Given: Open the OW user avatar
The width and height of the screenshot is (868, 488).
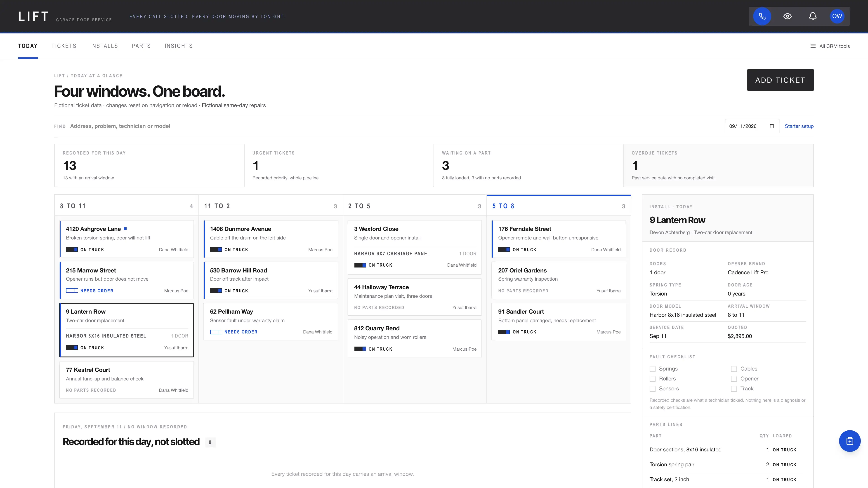Looking at the screenshot, I should [837, 16].
